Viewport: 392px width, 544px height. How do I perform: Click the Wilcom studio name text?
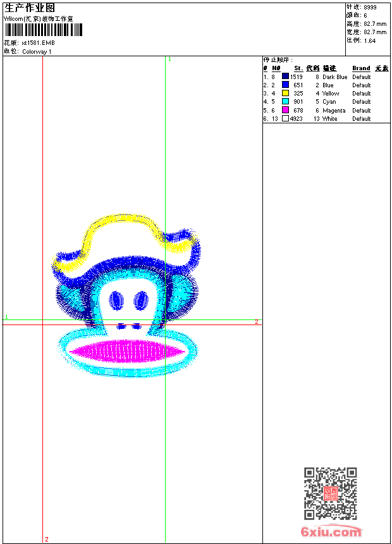pyautogui.click(x=39, y=19)
